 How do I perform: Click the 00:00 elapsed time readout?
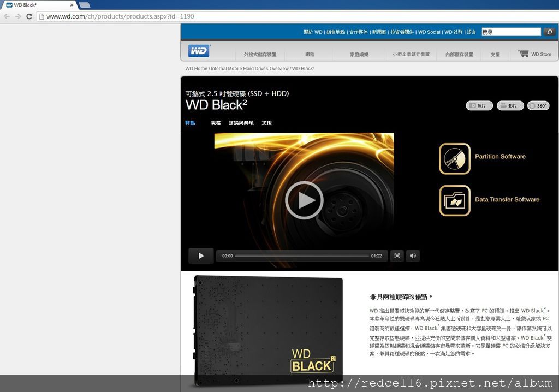point(228,256)
